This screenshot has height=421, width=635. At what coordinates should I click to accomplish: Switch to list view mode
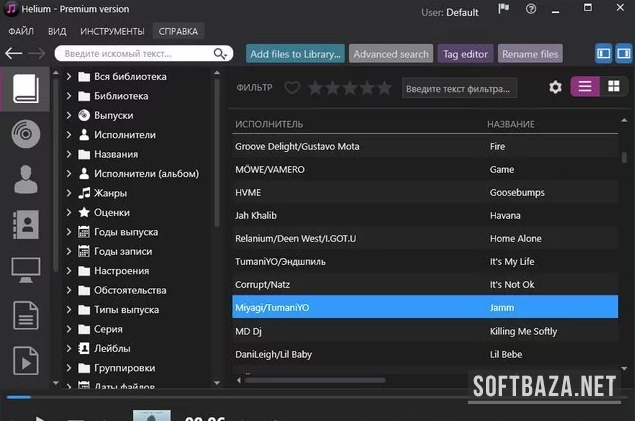pos(585,87)
